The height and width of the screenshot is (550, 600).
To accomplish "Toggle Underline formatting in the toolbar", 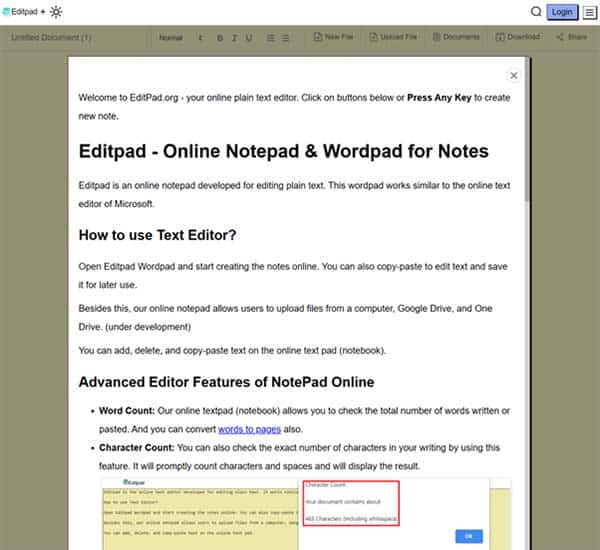I will [x=249, y=38].
